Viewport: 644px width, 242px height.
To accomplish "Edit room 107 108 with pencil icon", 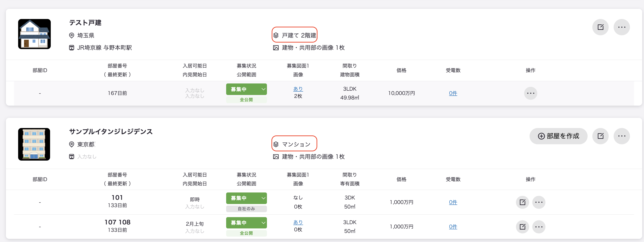I will [523, 227].
